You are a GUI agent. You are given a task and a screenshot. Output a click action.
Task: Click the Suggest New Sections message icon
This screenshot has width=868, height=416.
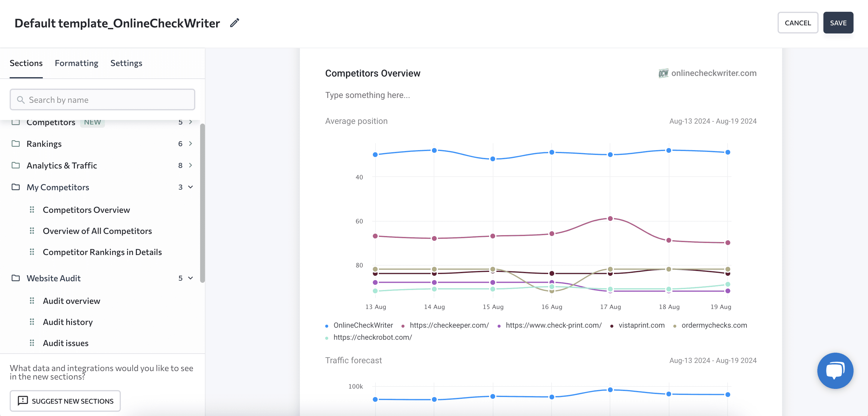pyautogui.click(x=23, y=401)
